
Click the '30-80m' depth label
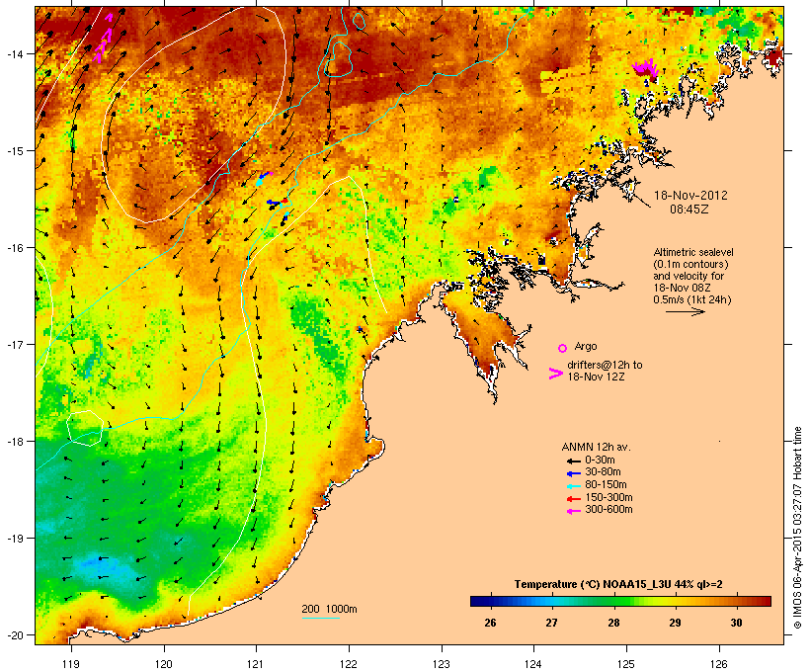click(603, 472)
